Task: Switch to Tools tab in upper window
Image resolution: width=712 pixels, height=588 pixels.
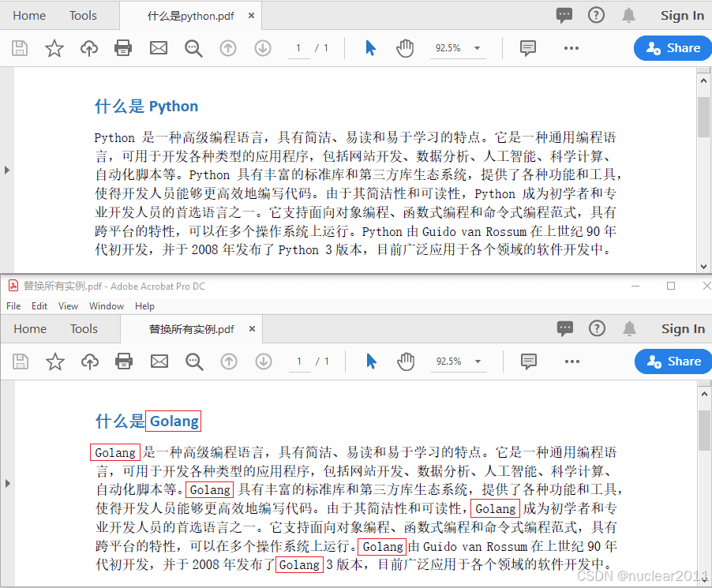Action: (83, 16)
